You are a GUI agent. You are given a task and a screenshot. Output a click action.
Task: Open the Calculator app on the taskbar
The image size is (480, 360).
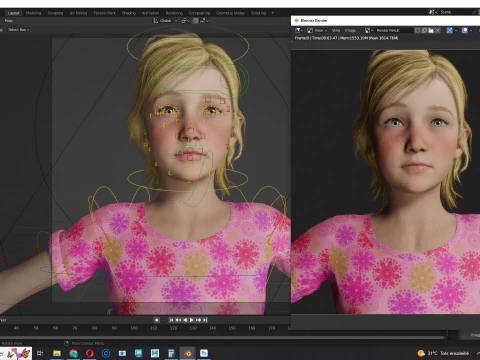(x=171, y=353)
